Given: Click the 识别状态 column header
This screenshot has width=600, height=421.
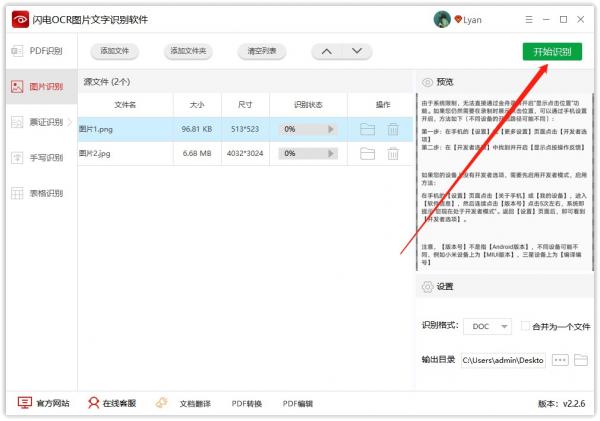Looking at the screenshot, I should click(x=308, y=105).
